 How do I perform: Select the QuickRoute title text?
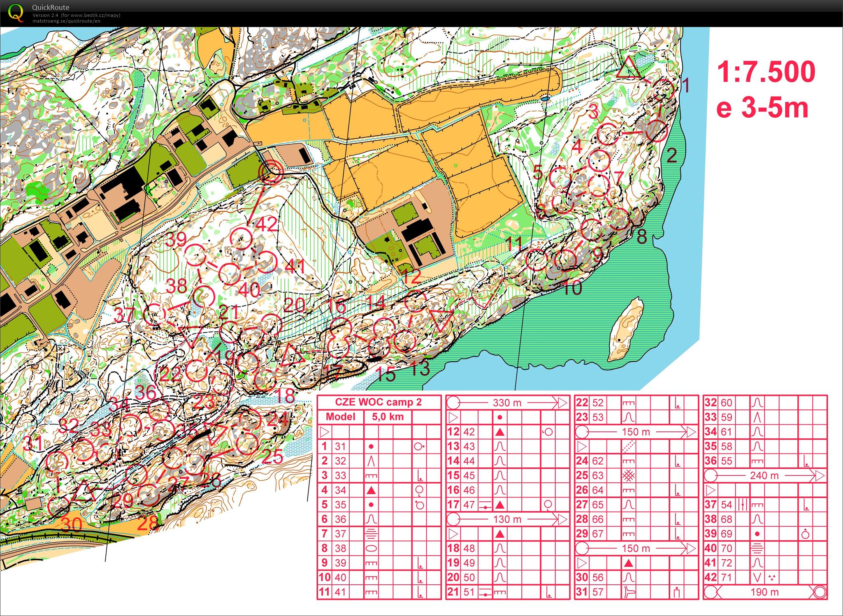tap(51, 7)
